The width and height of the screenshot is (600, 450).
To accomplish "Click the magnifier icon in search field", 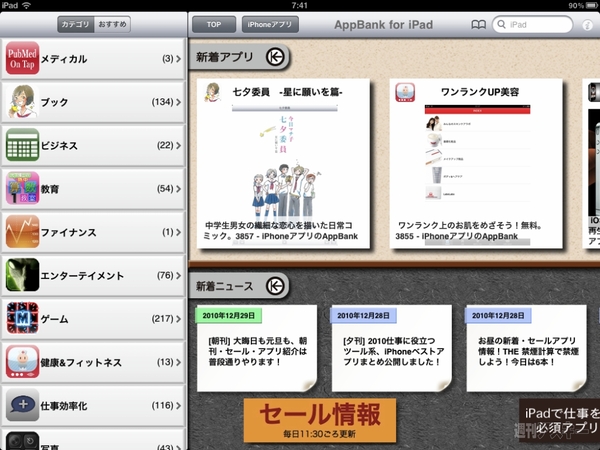I will click(x=501, y=24).
